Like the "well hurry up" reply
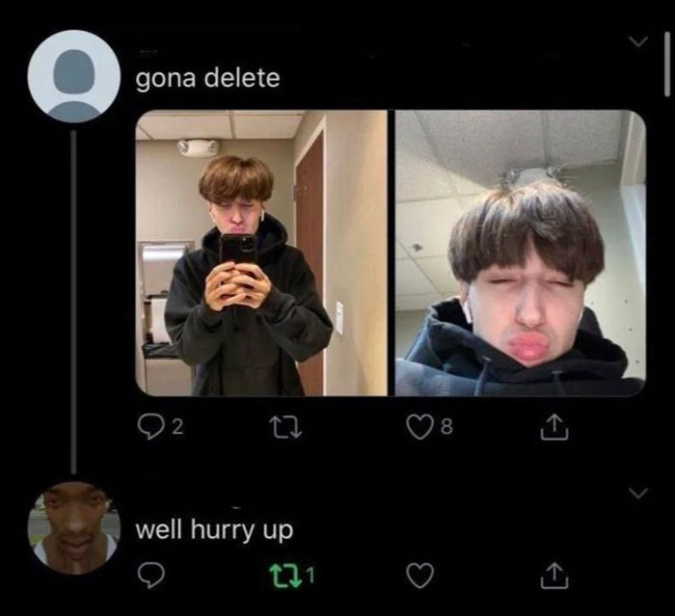 coord(420,576)
